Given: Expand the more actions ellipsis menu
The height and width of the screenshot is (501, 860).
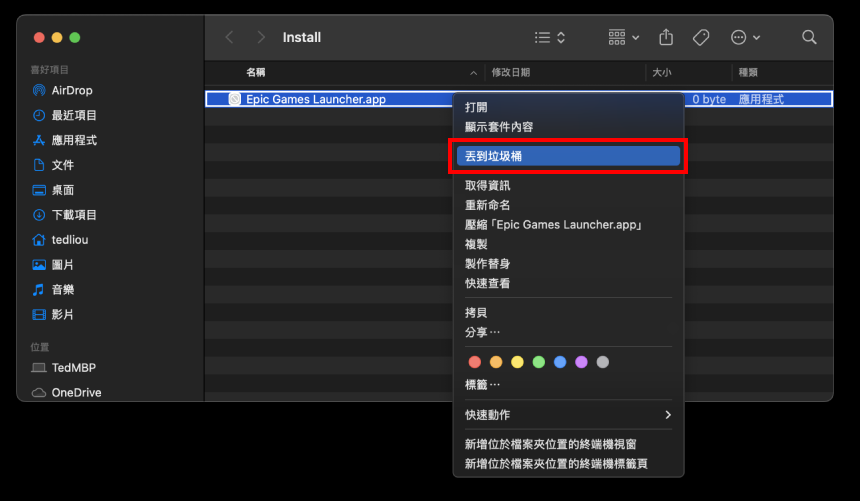Looking at the screenshot, I should (745, 37).
